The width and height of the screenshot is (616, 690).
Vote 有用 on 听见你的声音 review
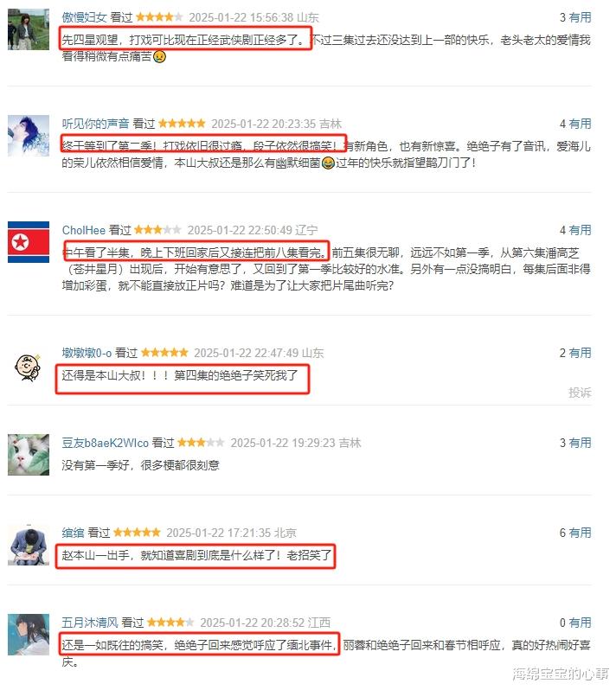[x=580, y=125]
